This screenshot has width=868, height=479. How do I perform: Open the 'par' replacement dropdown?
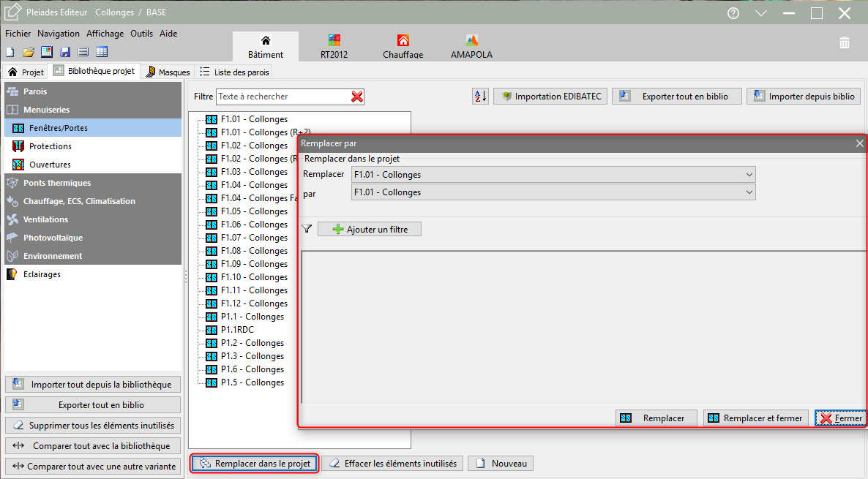pos(553,192)
